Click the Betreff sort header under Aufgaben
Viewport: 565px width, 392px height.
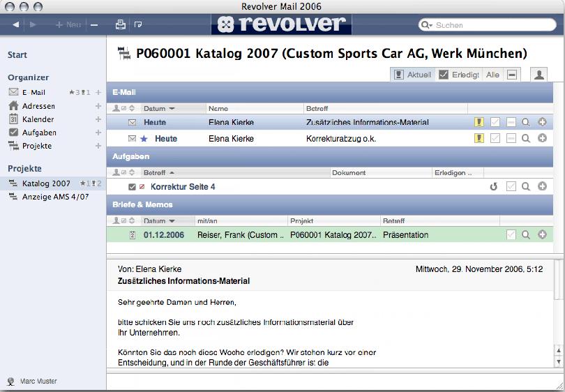pos(159,172)
